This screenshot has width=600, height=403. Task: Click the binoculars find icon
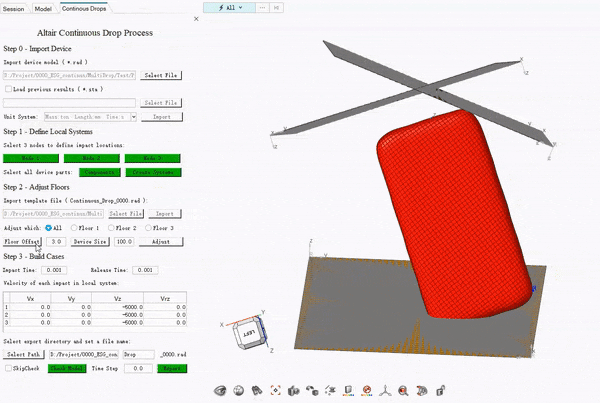pos(257,391)
